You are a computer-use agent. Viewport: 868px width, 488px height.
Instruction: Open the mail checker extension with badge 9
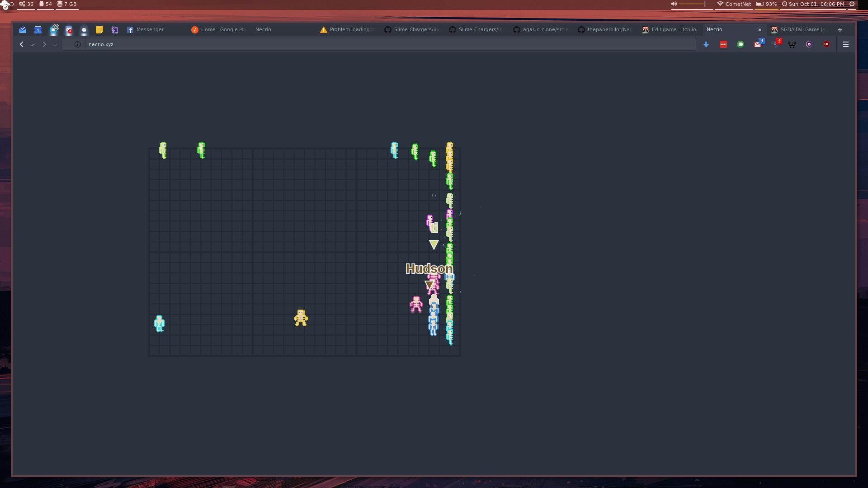[758, 44]
